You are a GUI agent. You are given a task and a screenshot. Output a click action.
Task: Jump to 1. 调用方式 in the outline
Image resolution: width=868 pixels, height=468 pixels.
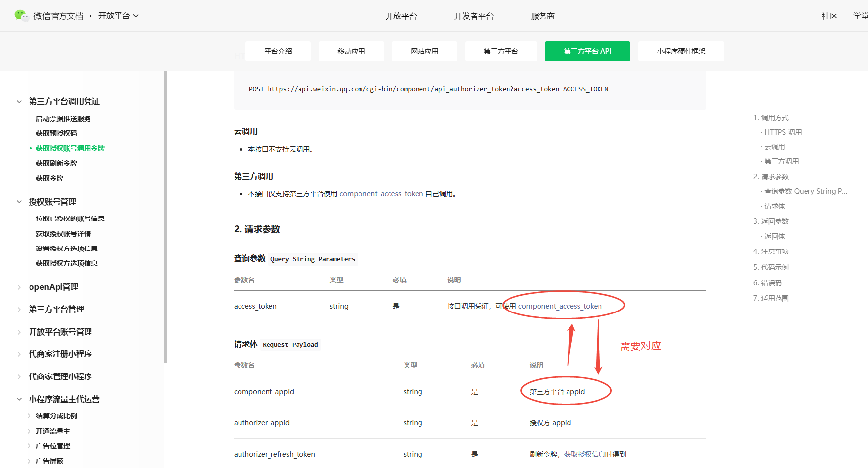(x=771, y=118)
